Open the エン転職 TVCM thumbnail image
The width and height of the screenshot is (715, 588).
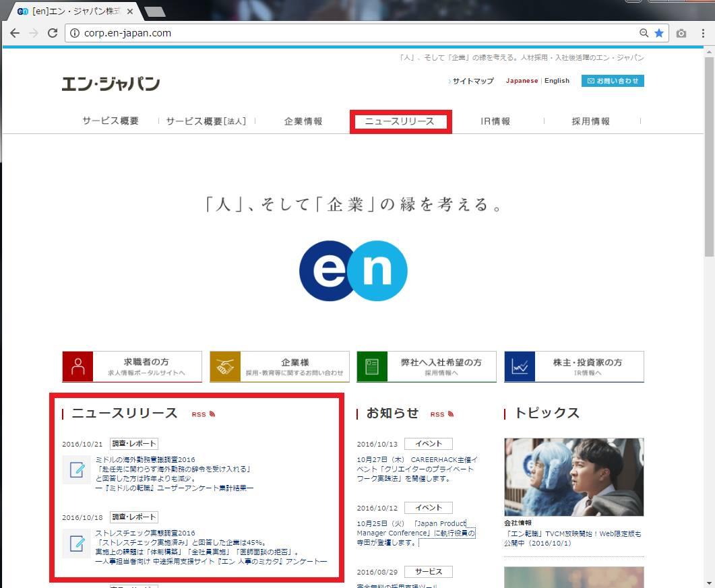[573, 477]
